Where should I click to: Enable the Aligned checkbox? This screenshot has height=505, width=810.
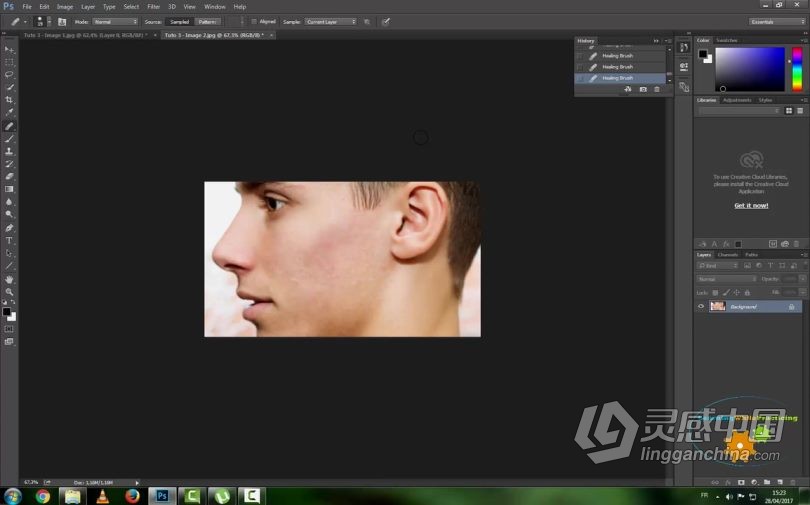pos(254,22)
